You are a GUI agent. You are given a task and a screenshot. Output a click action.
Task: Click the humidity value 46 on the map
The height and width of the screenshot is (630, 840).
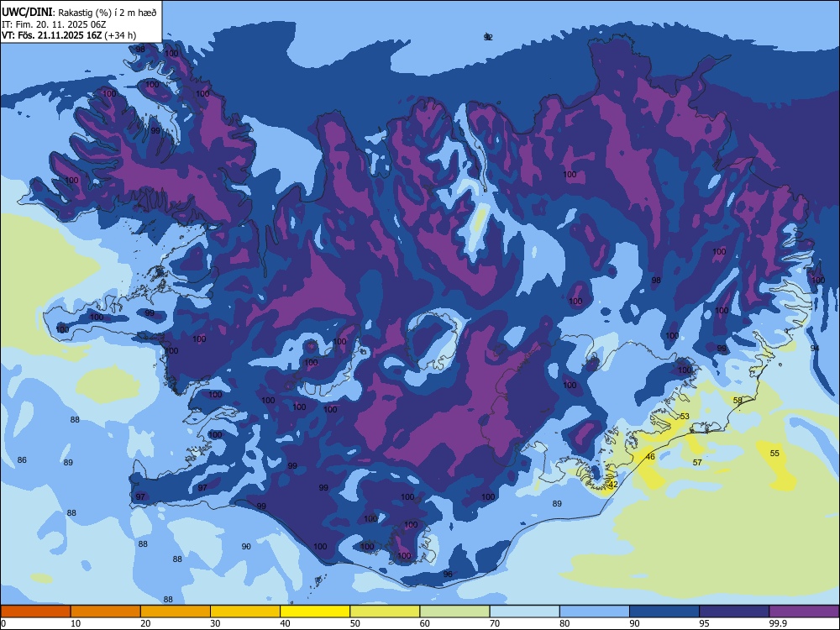[650, 457]
